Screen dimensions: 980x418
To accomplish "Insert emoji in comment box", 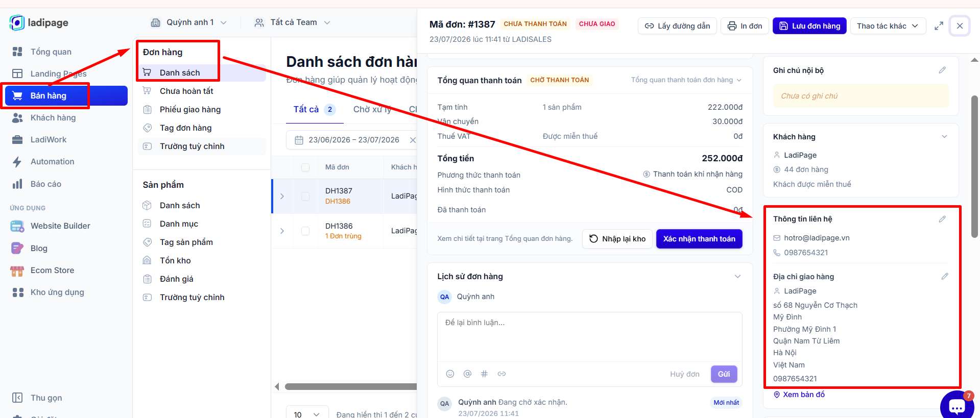I will tap(450, 374).
